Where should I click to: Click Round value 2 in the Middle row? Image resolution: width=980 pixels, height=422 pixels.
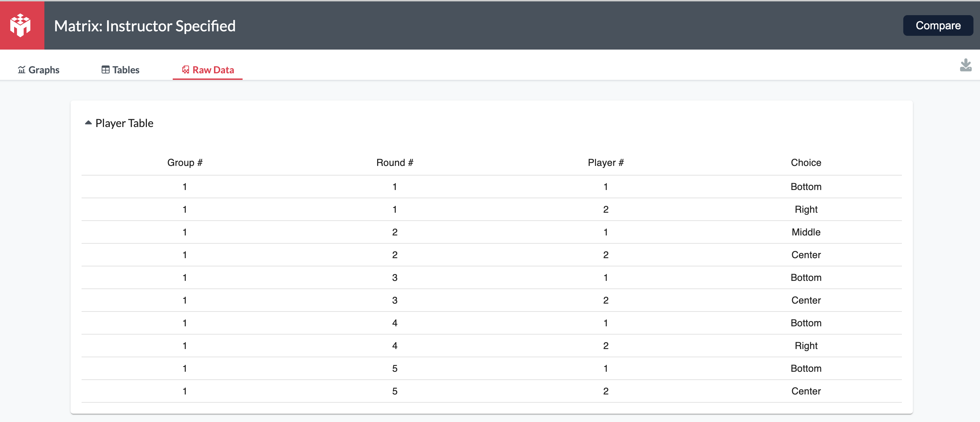point(395,232)
